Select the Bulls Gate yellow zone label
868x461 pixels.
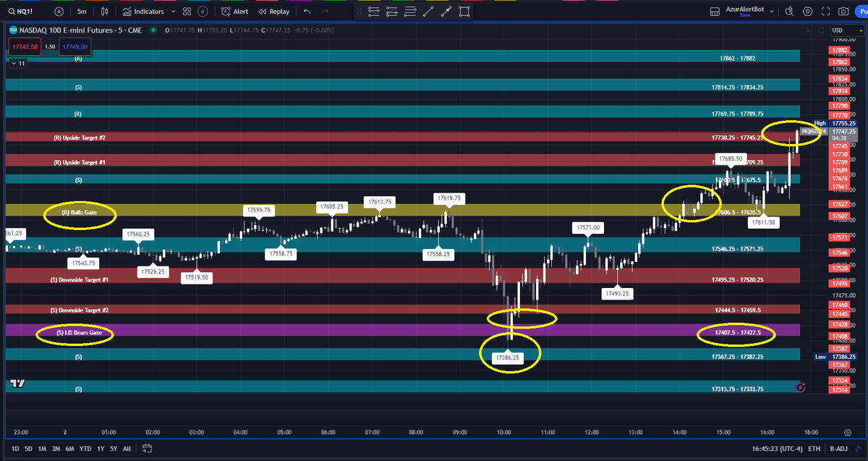point(80,213)
